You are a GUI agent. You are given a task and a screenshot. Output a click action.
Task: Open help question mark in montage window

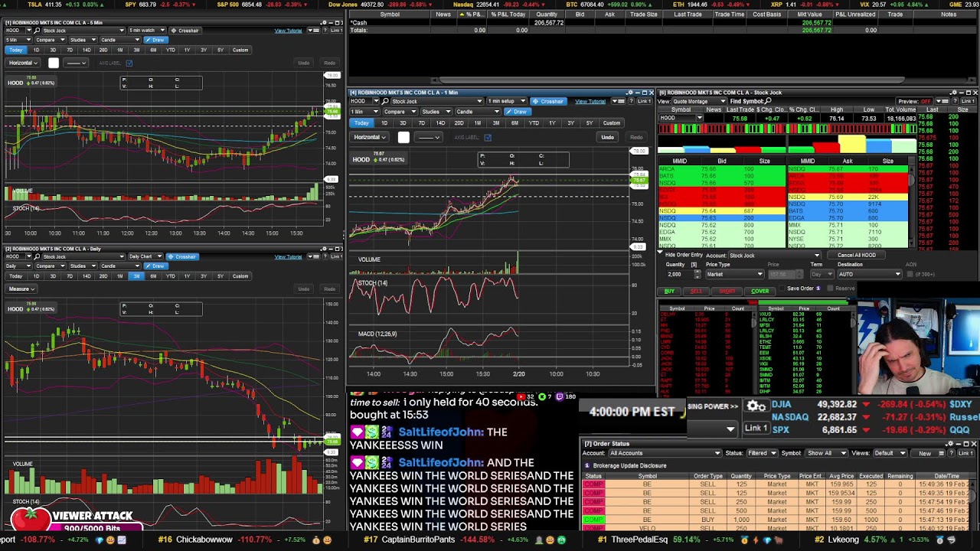point(955,101)
